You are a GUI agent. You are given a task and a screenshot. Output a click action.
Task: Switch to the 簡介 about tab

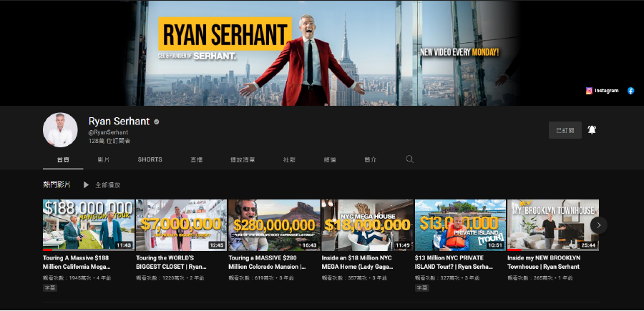pos(371,159)
